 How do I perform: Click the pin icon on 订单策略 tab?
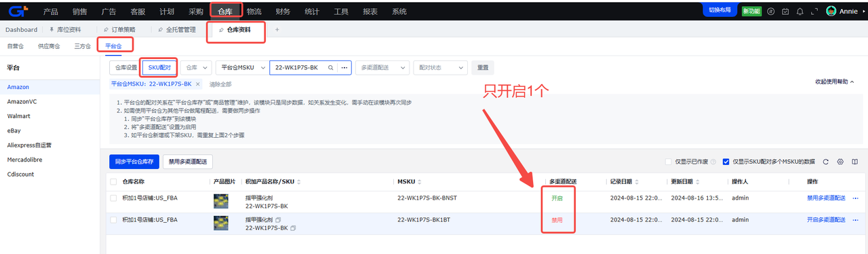106,30
